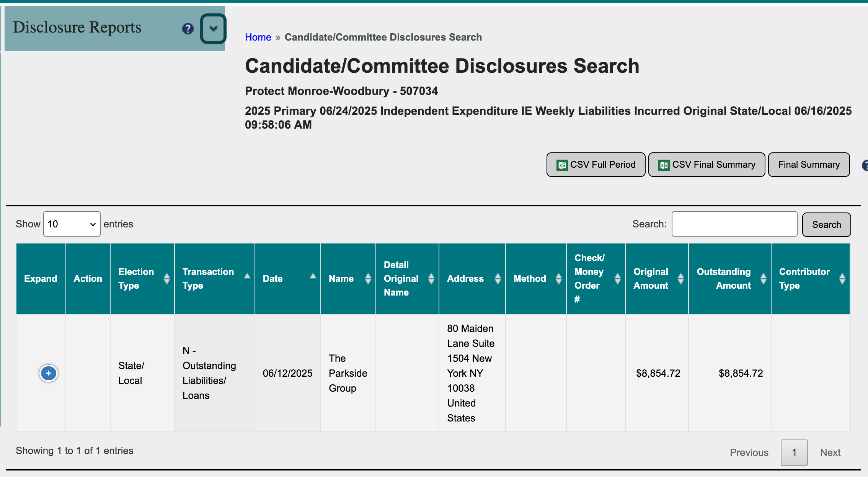Viewport: 868px width, 477px height.
Task: Sort by Name column arrows
Action: tap(368, 279)
